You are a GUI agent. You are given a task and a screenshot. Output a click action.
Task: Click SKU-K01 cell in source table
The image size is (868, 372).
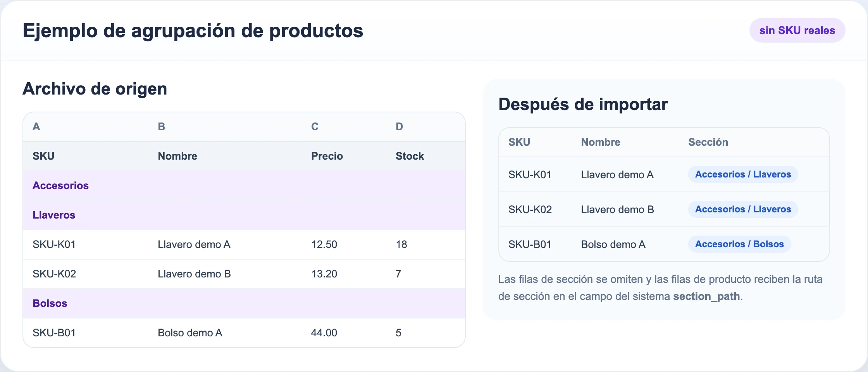coord(54,245)
